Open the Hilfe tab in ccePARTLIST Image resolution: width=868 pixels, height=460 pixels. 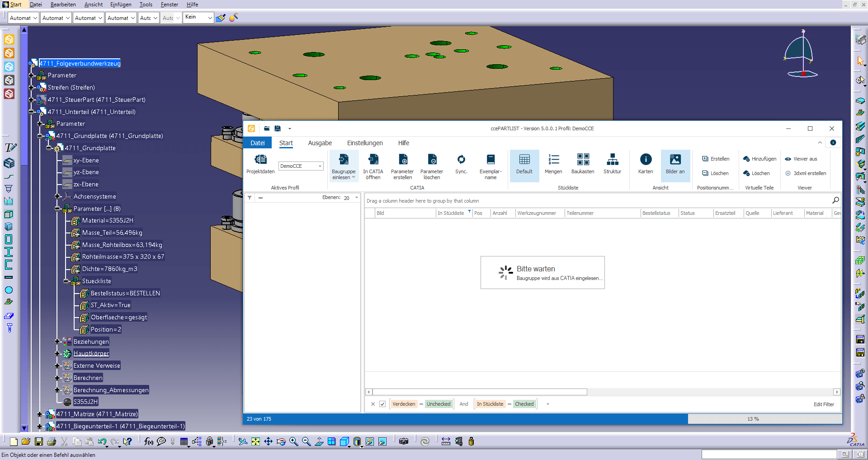(403, 143)
